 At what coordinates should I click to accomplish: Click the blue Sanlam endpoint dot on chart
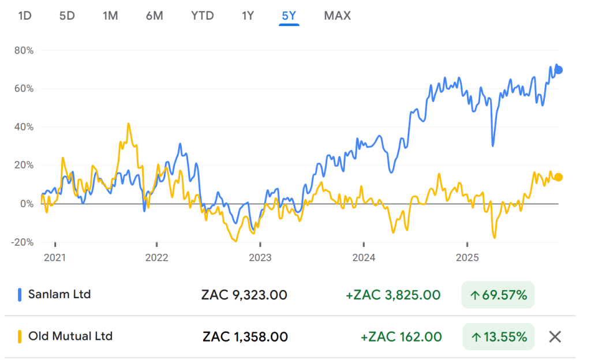[x=558, y=70]
